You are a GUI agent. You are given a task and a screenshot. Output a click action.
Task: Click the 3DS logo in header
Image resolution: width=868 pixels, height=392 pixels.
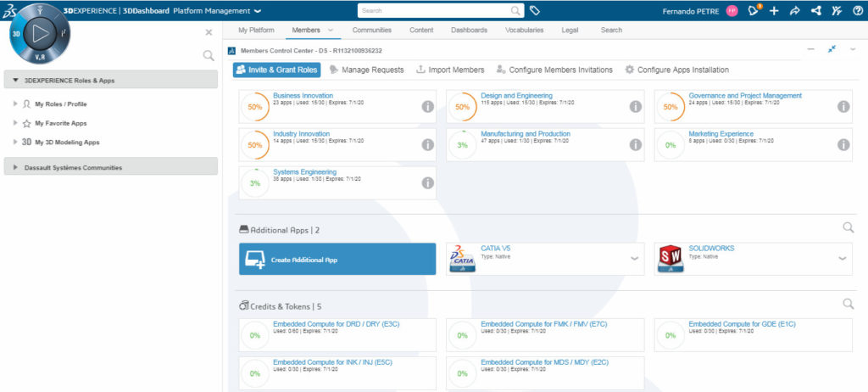9,10
